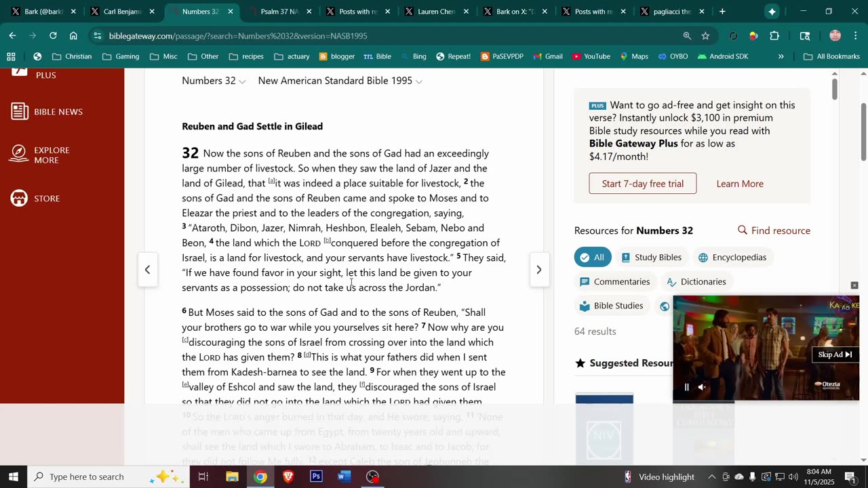Click the Find resource magnifier icon

(743, 230)
